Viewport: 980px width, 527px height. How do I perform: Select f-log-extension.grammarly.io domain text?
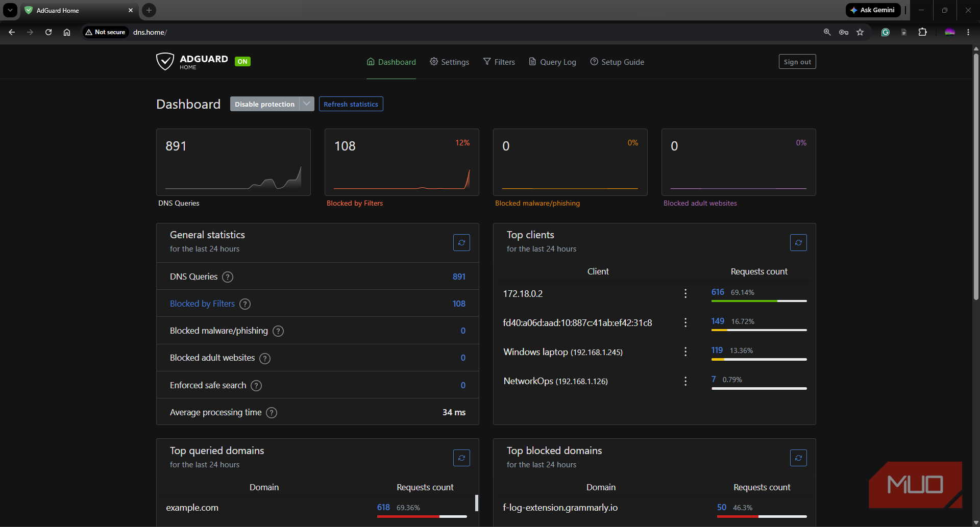(560, 508)
